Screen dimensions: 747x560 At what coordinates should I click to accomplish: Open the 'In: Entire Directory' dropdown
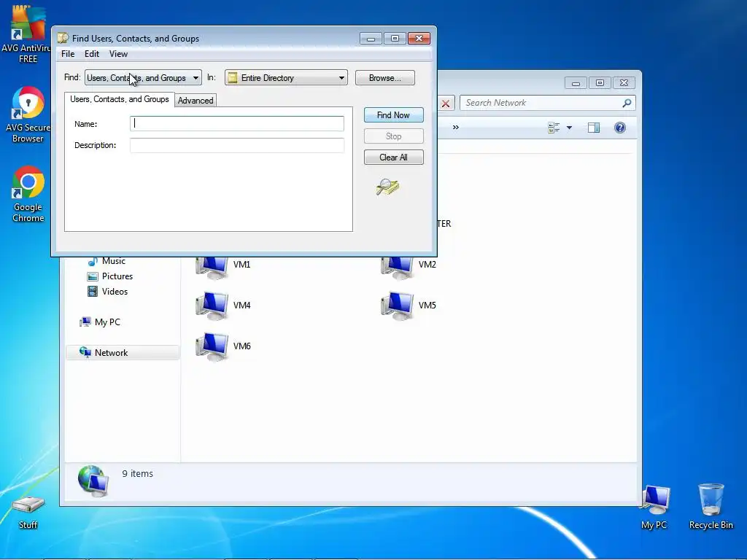[286, 77]
